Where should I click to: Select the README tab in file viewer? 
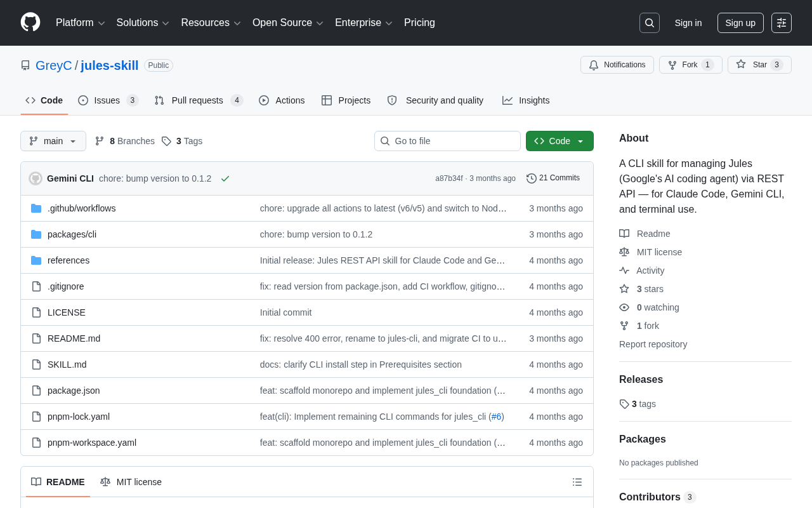[x=58, y=482]
